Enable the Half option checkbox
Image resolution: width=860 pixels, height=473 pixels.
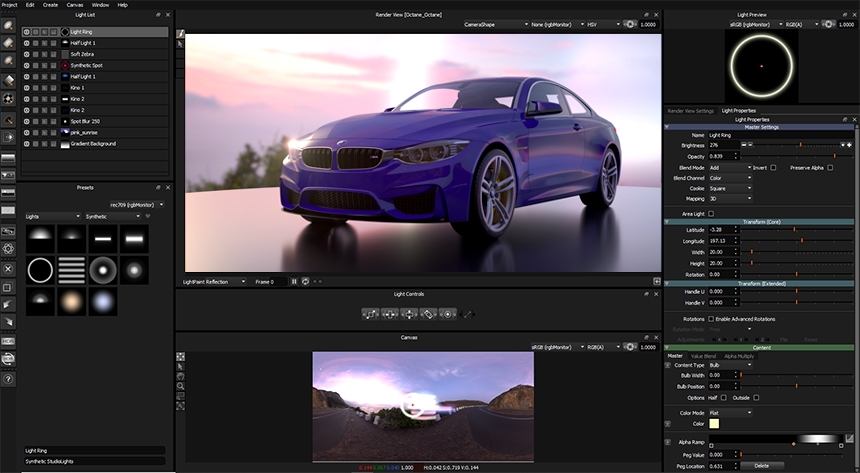point(724,398)
